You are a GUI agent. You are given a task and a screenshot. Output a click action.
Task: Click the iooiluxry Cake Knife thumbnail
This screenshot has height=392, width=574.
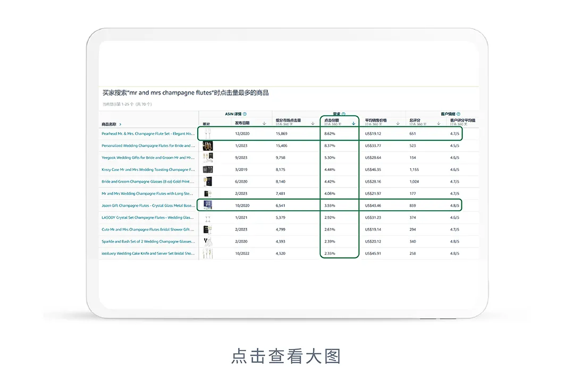point(208,253)
